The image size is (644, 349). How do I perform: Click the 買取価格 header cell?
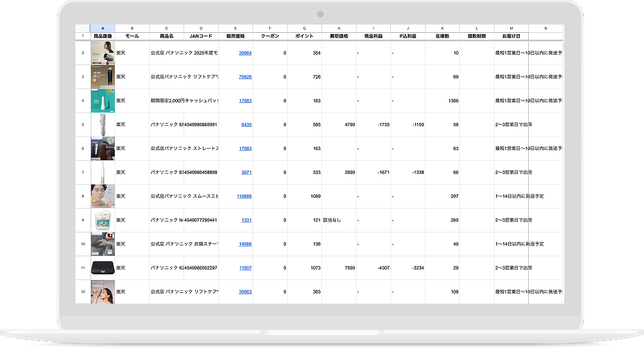click(339, 36)
